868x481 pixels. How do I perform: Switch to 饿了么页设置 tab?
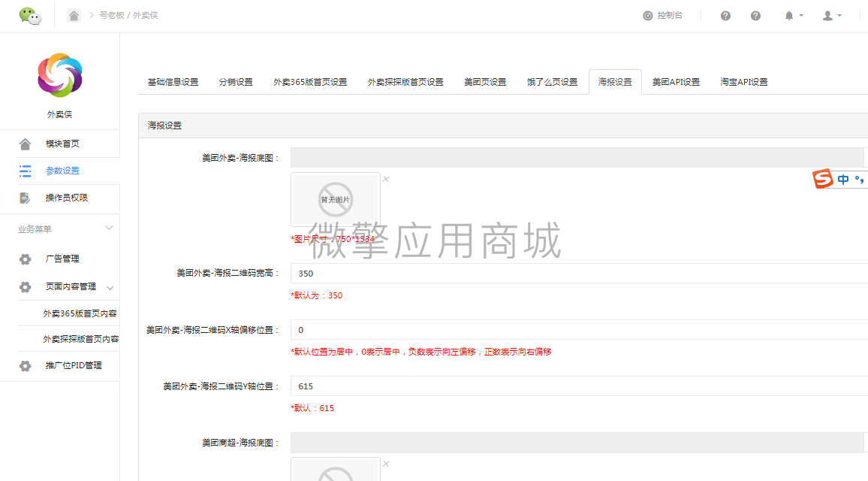tap(552, 82)
